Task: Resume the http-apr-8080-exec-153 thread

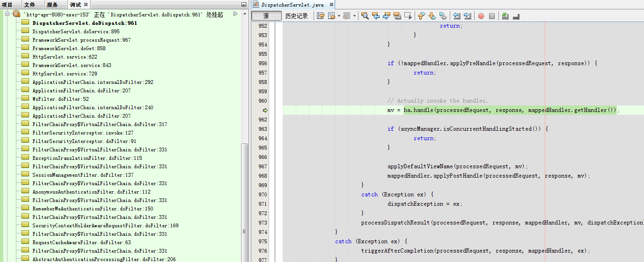Action: tap(235, 14)
